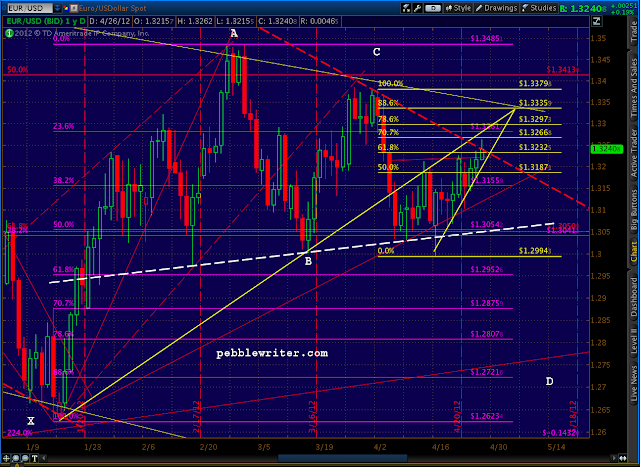The height and width of the screenshot is (467, 640).
Task: Open the chart share tool icon
Action: [406, 8]
